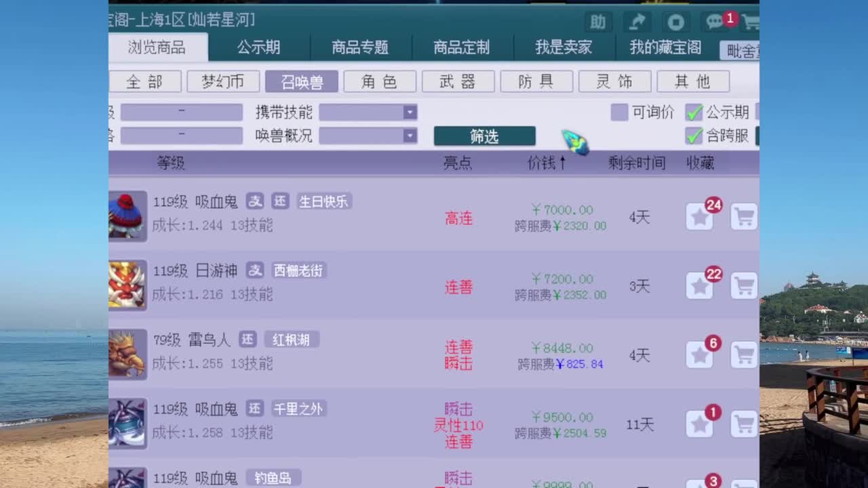Add the 9500.00 吸血鬼 to cart

744,424
